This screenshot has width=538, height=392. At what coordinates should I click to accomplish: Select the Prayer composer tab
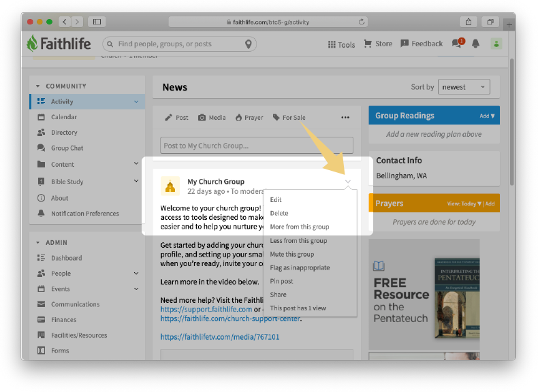pyautogui.click(x=249, y=118)
